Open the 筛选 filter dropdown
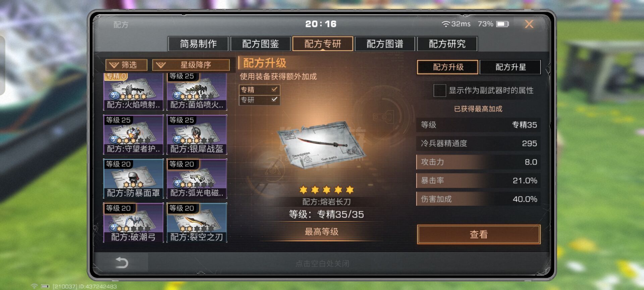 click(126, 65)
